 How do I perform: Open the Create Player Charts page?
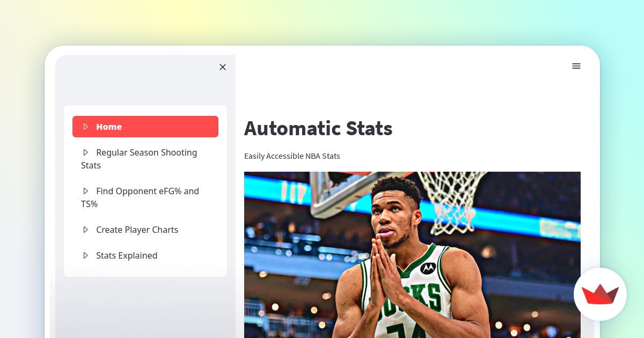click(x=137, y=230)
